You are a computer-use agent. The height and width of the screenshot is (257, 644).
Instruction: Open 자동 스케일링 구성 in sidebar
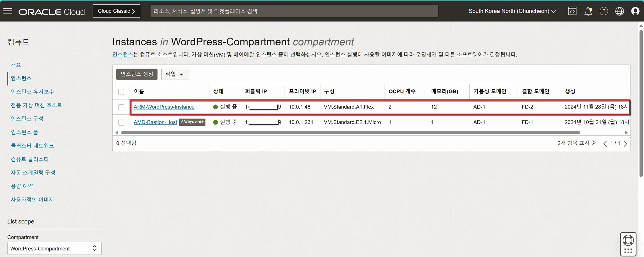[x=33, y=172]
